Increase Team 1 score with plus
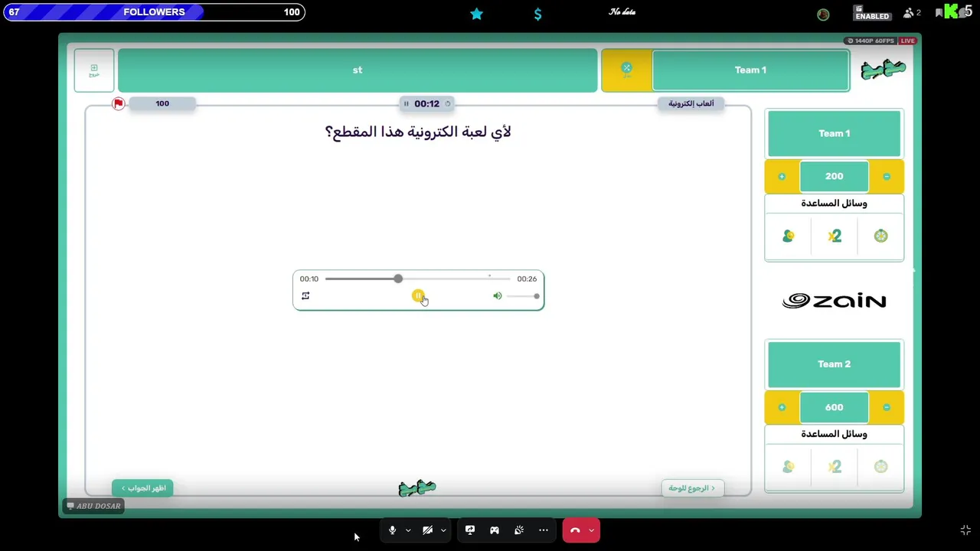980x551 pixels. tap(782, 177)
